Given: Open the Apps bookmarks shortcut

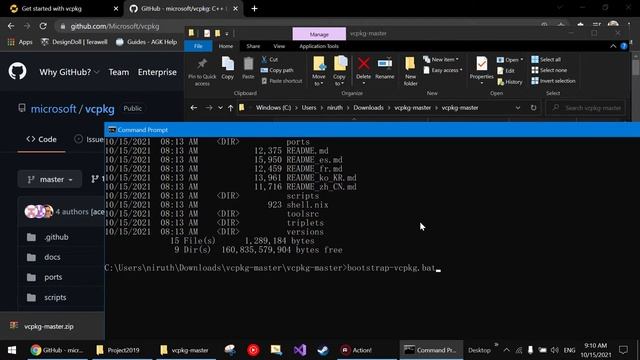Looking at the screenshot, I should tap(20, 42).
